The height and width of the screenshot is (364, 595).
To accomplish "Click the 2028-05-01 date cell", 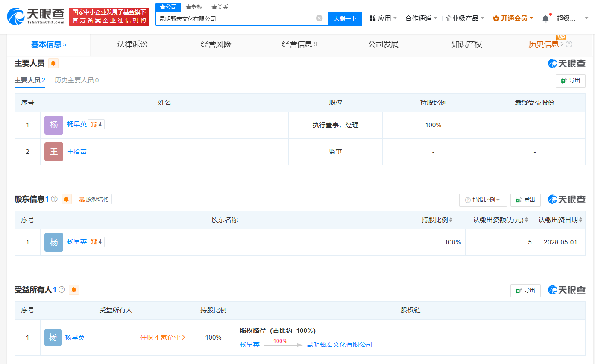I will pos(560,242).
